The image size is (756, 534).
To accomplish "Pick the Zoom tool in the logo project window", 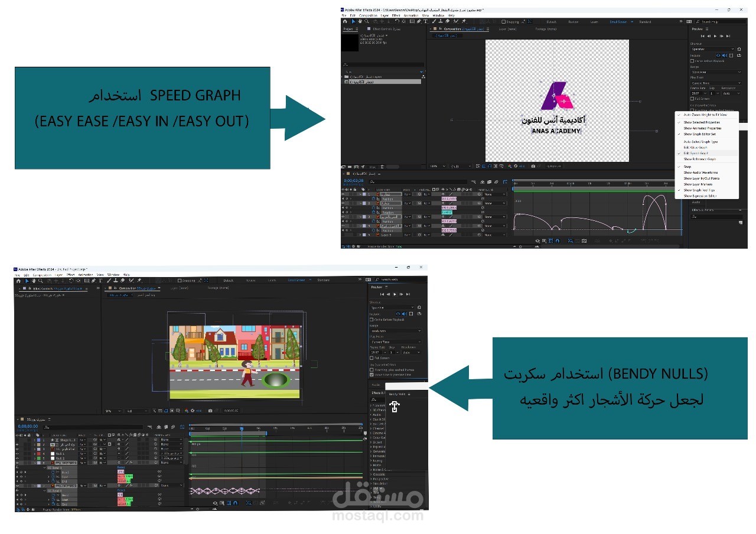I will tap(367, 21).
